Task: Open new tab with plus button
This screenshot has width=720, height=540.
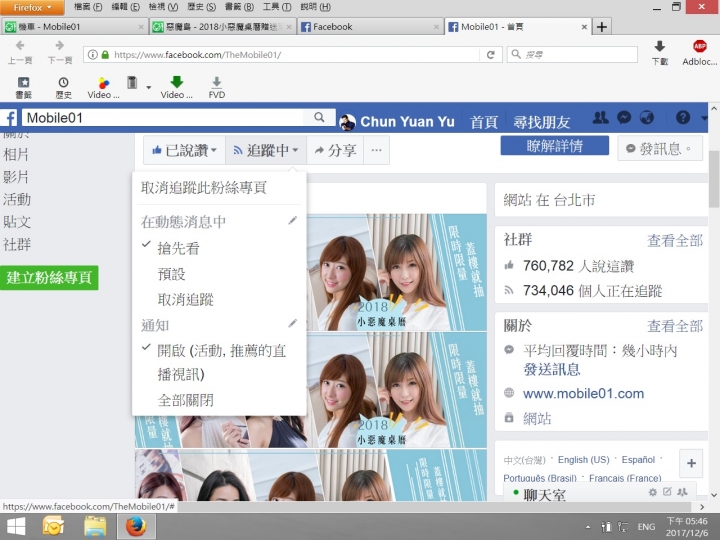Action: click(x=602, y=27)
